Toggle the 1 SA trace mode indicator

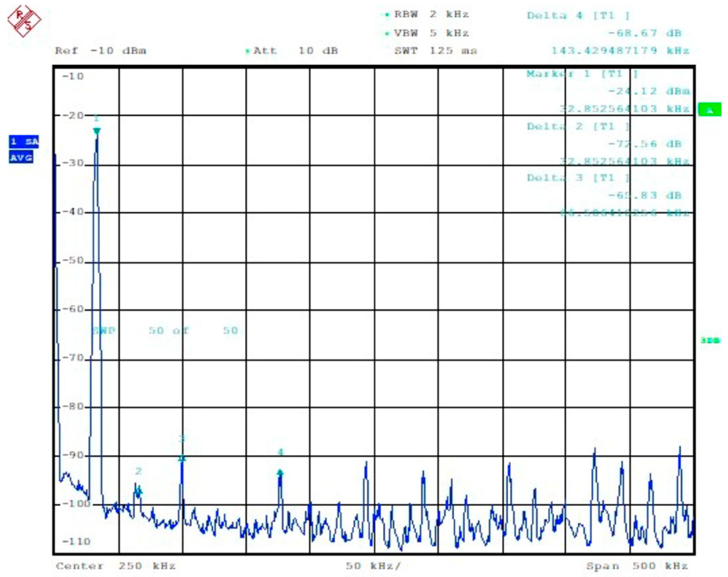coord(23,142)
